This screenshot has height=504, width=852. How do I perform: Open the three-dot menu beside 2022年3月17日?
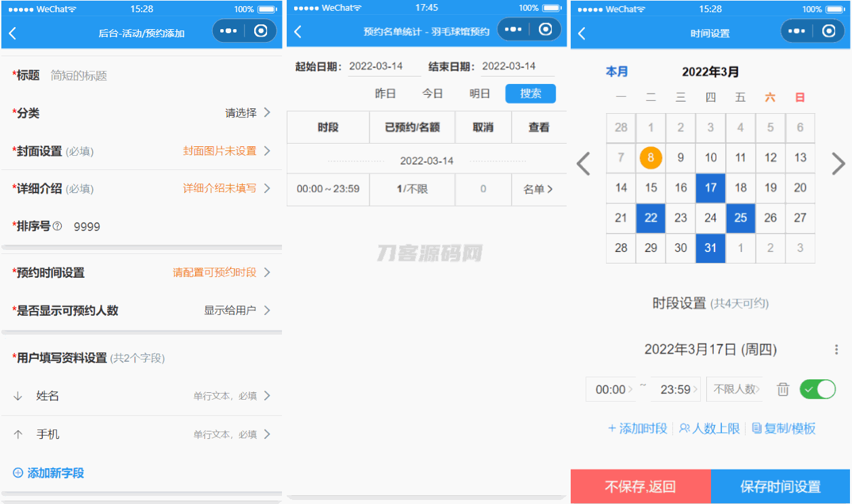point(836,350)
